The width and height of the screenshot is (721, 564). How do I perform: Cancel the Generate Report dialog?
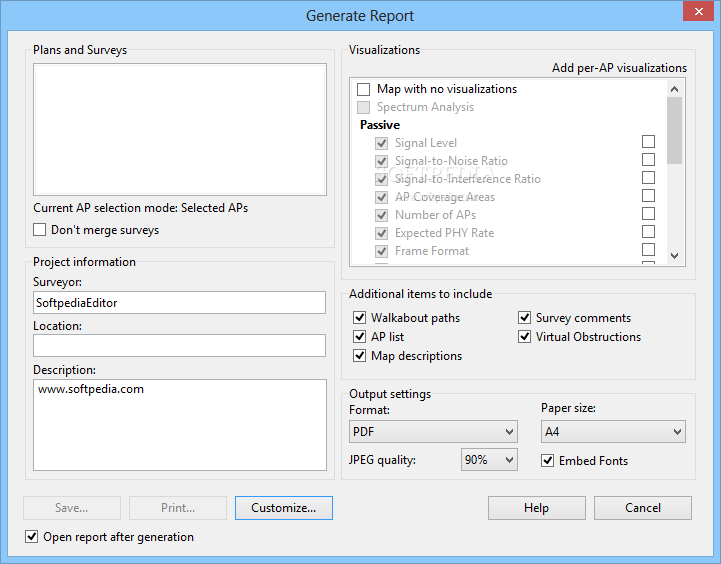643,508
